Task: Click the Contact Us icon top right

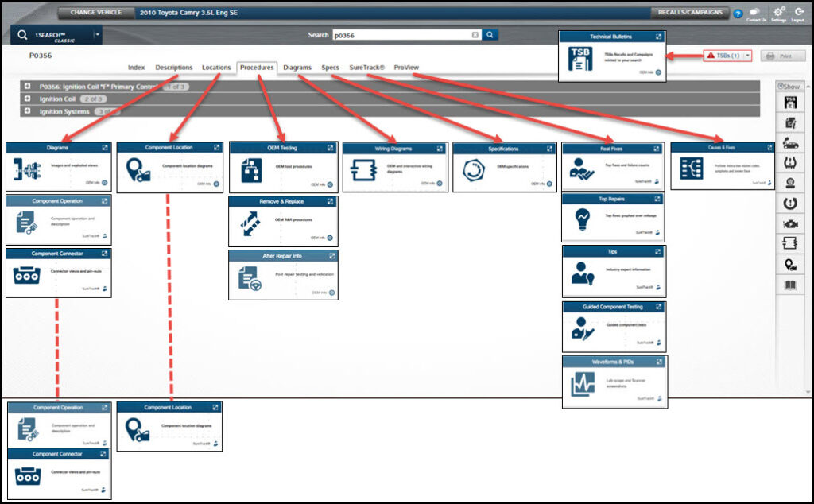Action: coord(754,11)
